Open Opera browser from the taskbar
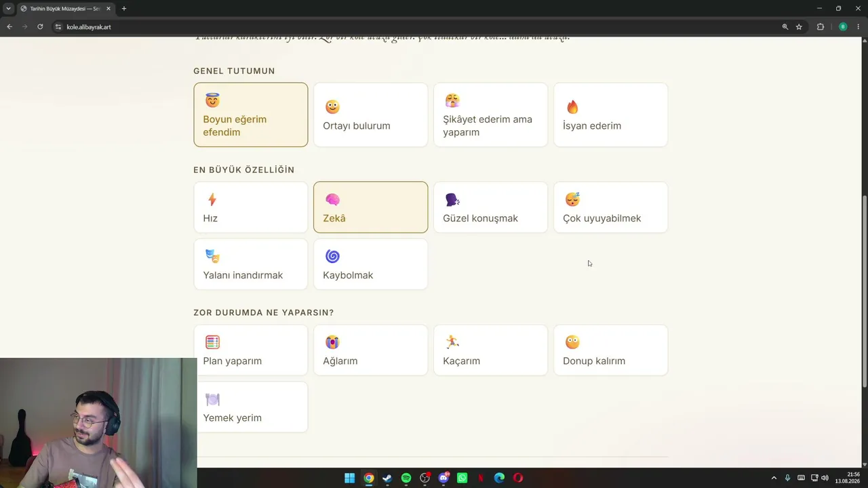The width and height of the screenshot is (868, 488). (518, 478)
